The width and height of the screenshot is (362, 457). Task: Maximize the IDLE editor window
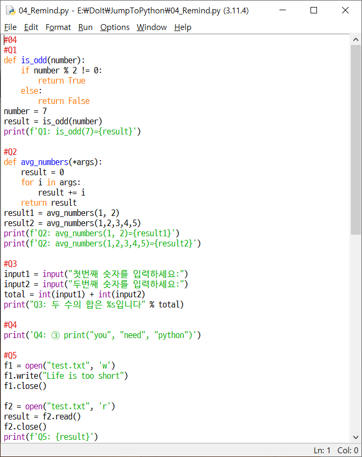(x=314, y=10)
